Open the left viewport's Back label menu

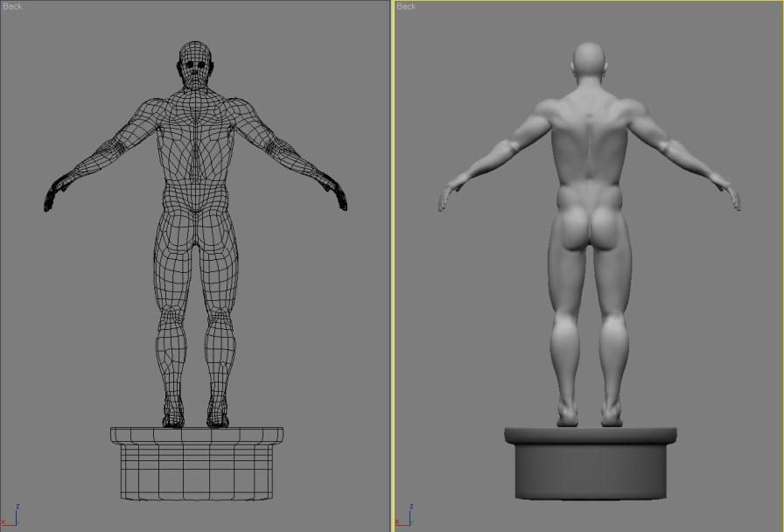(x=12, y=6)
